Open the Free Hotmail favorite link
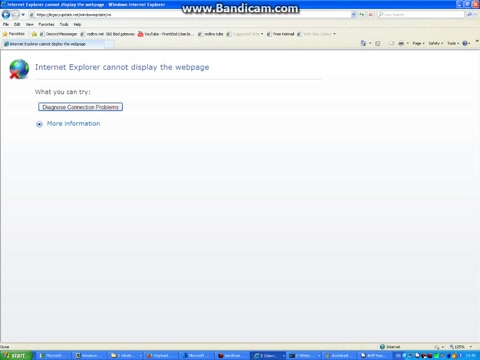The width and height of the screenshot is (480, 360). pos(281,34)
